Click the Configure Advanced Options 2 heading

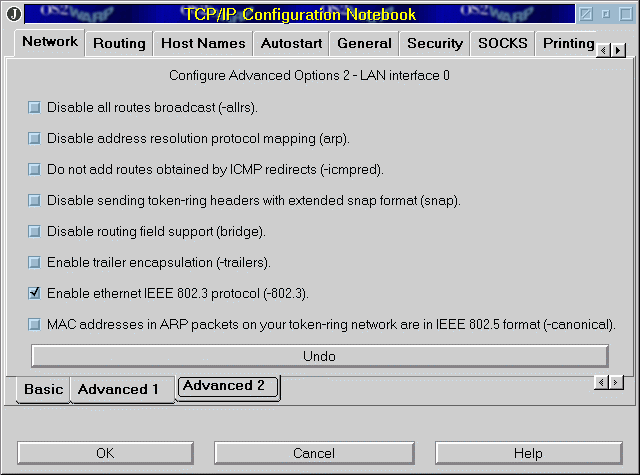[x=309, y=75]
